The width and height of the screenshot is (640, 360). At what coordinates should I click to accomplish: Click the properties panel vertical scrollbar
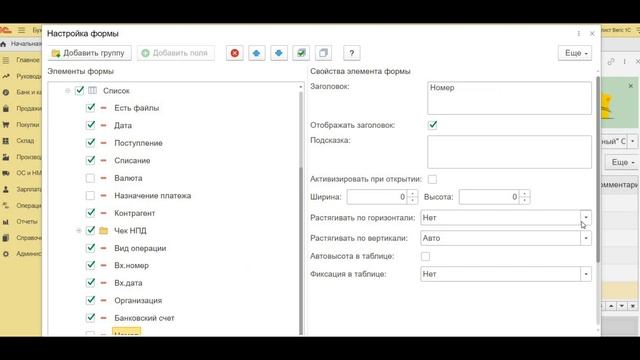tap(598, 169)
